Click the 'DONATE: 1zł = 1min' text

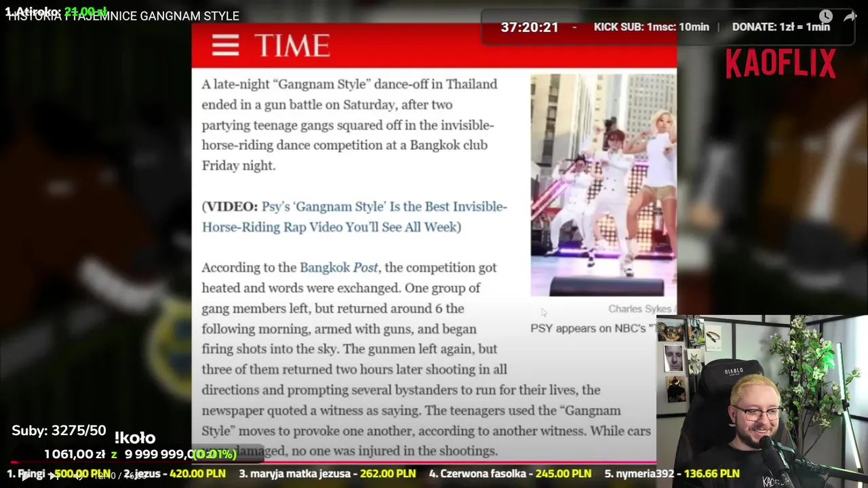tap(781, 27)
